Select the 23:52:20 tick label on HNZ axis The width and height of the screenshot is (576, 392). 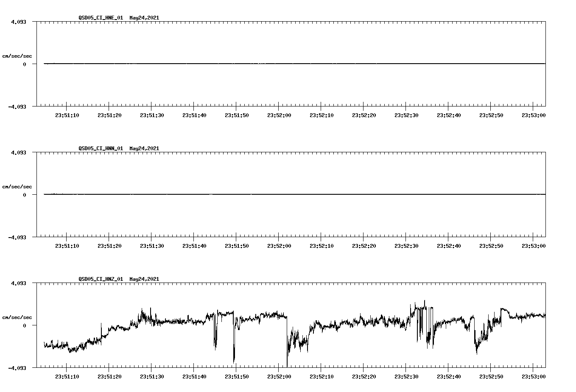tap(363, 375)
